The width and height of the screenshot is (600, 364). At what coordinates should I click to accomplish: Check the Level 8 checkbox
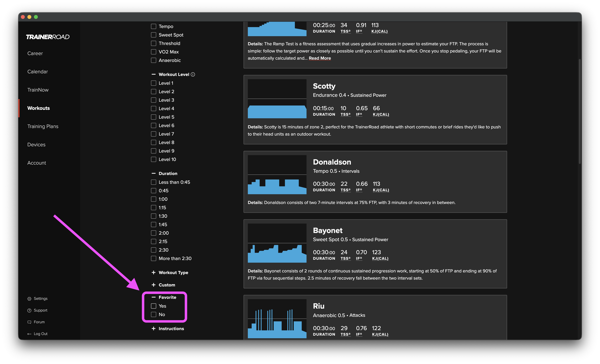click(x=153, y=142)
